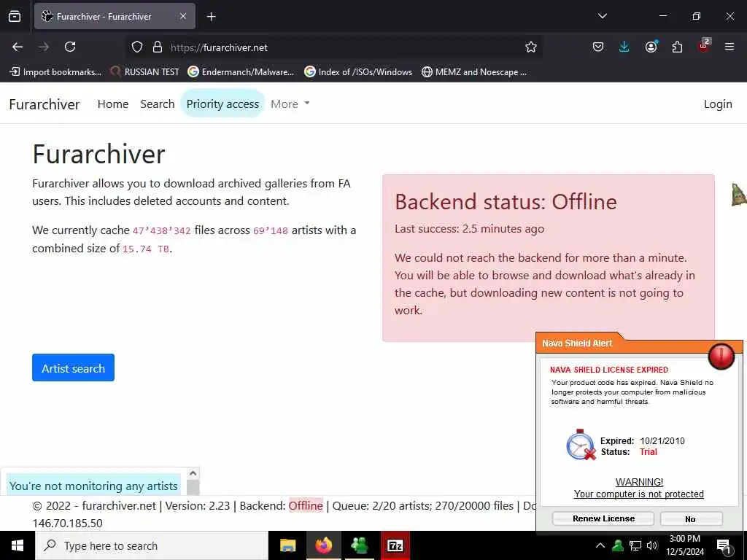Viewport: 747px width, 560px height.
Task: Click scroll-up arrow in monitoring panel
Action: (x=193, y=472)
